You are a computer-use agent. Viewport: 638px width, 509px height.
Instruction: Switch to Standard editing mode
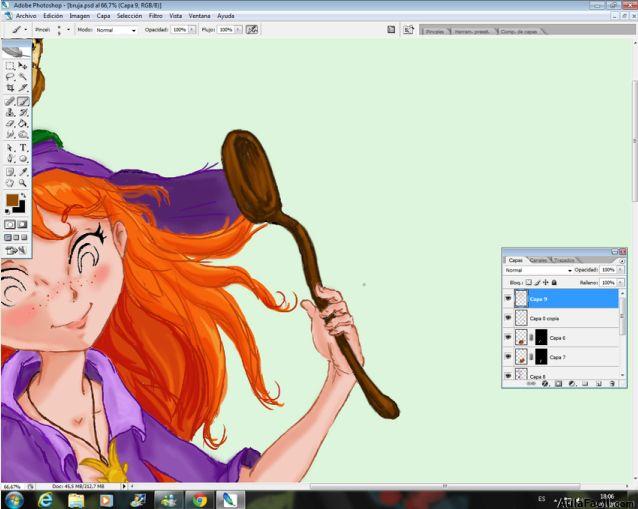pyautogui.click(x=10, y=224)
